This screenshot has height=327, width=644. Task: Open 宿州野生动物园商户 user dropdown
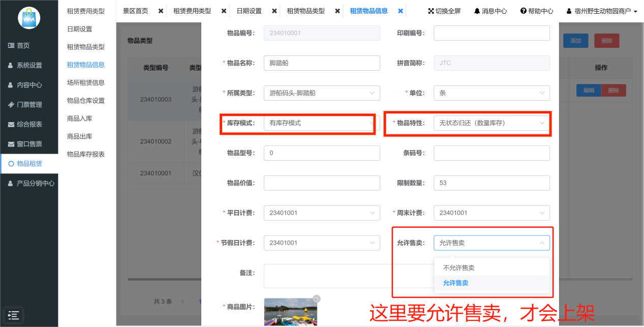[602, 11]
